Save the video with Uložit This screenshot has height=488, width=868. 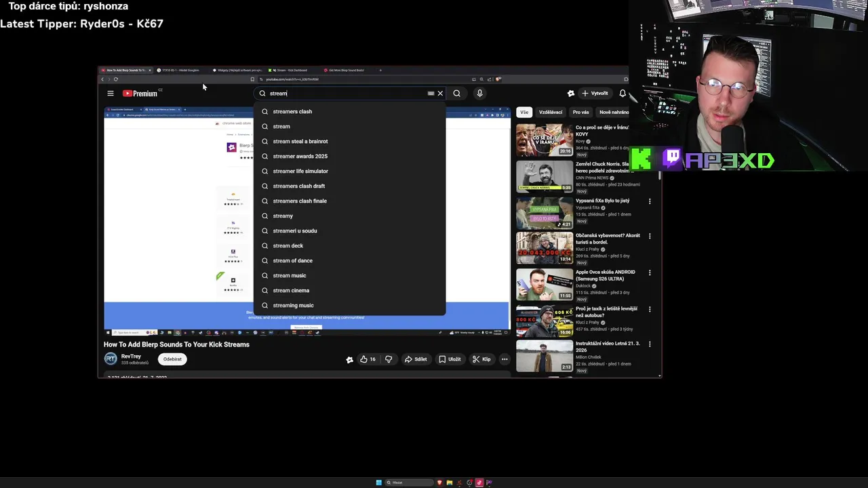[x=450, y=359]
